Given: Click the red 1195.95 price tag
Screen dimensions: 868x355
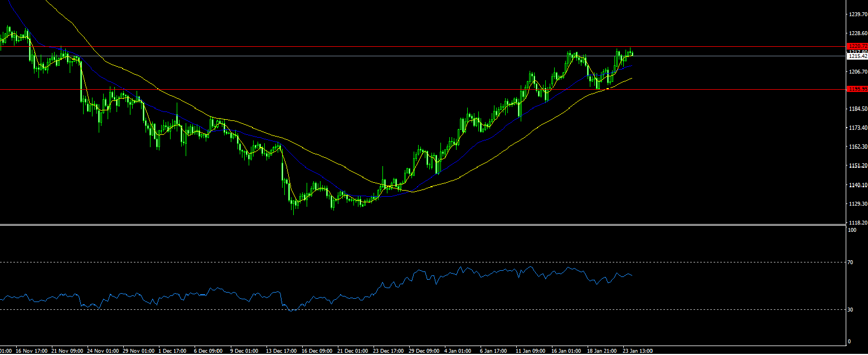Looking at the screenshot, I should [x=857, y=89].
